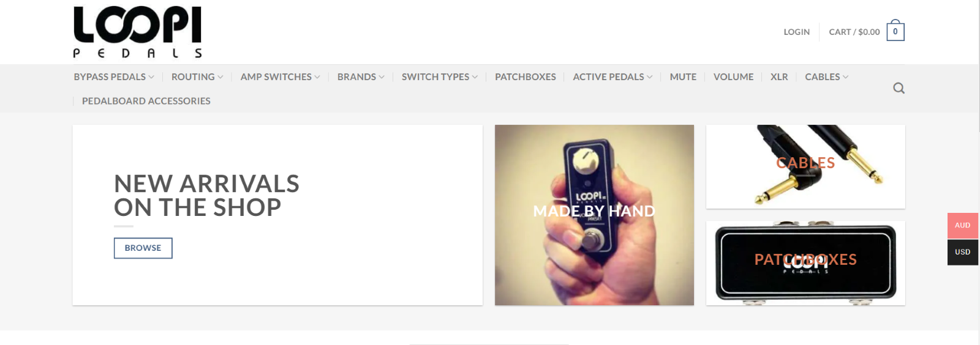Open the XLR menu item
980x345 pixels.
click(x=779, y=77)
